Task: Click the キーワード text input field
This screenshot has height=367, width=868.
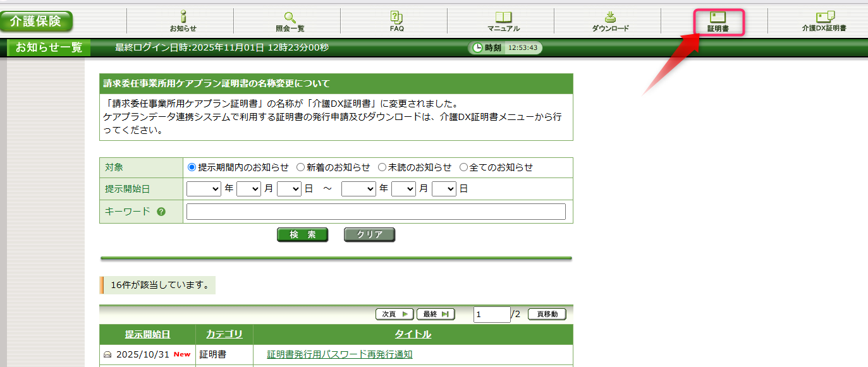Action: click(376, 212)
